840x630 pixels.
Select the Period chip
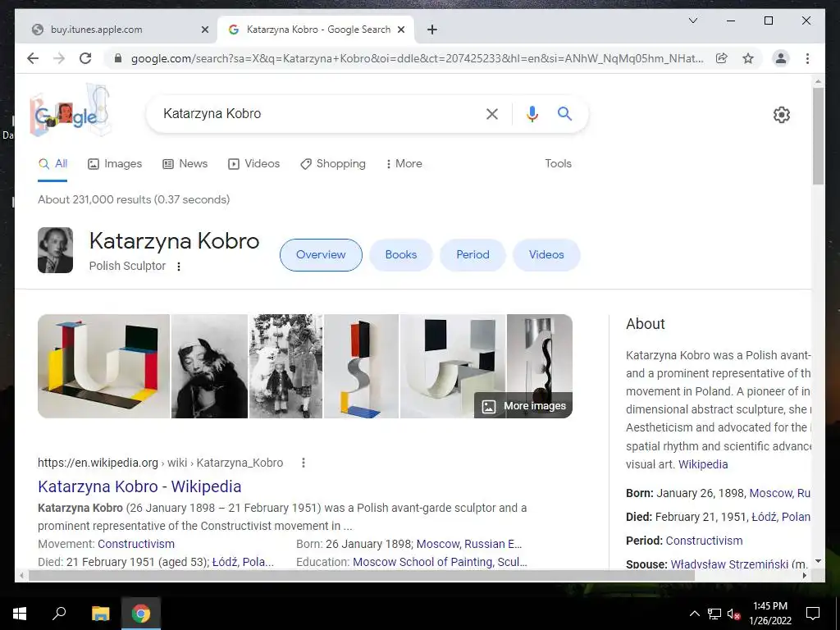click(x=472, y=255)
